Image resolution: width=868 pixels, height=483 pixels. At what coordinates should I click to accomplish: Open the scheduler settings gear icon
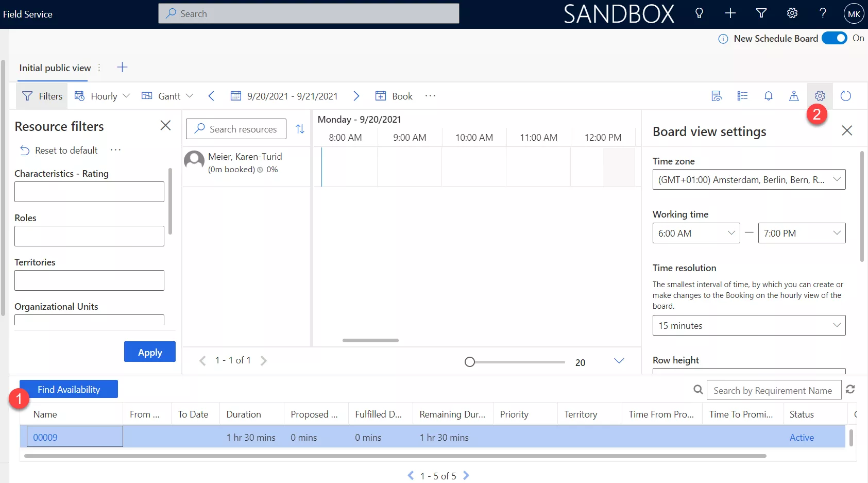pyautogui.click(x=820, y=96)
